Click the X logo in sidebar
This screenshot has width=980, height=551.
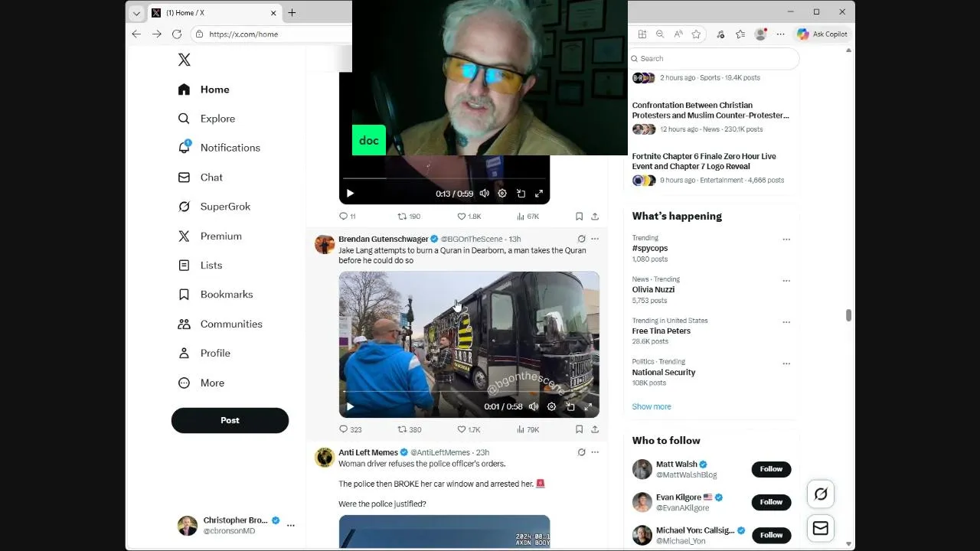click(x=184, y=60)
